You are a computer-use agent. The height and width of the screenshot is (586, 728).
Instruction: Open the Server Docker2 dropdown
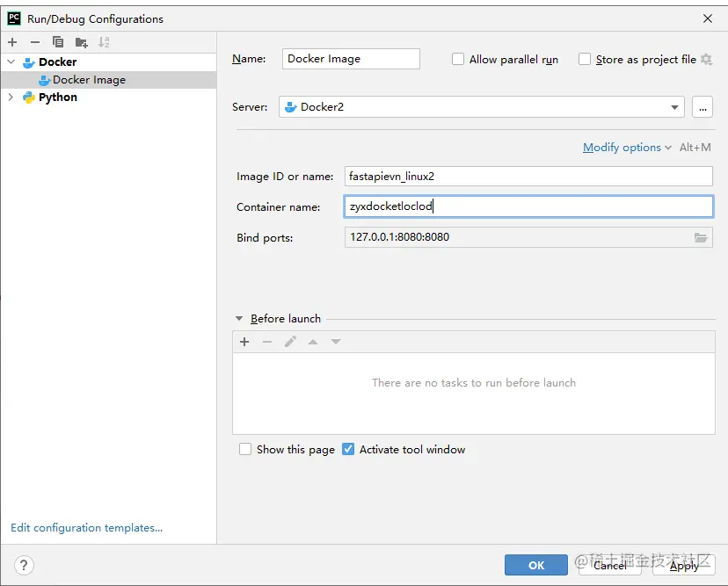point(674,107)
